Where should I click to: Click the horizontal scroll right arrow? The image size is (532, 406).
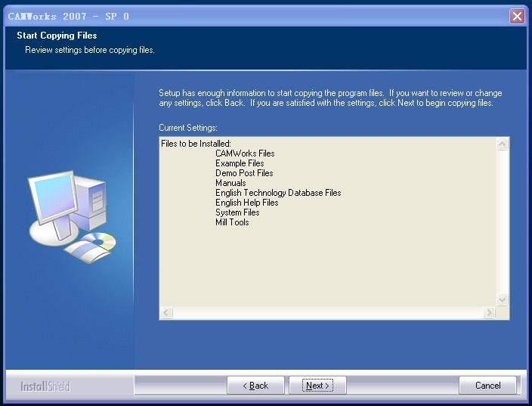click(489, 312)
